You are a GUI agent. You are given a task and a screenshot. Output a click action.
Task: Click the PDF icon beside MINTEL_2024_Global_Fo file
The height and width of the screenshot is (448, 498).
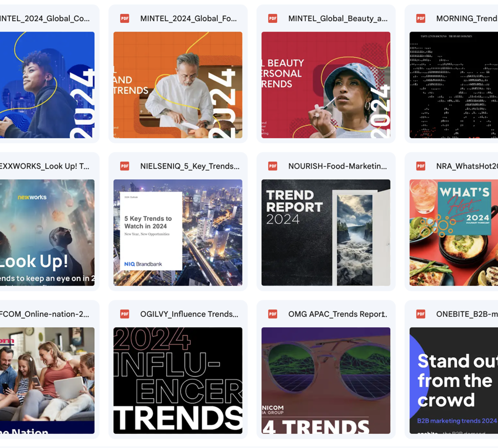pos(125,19)
